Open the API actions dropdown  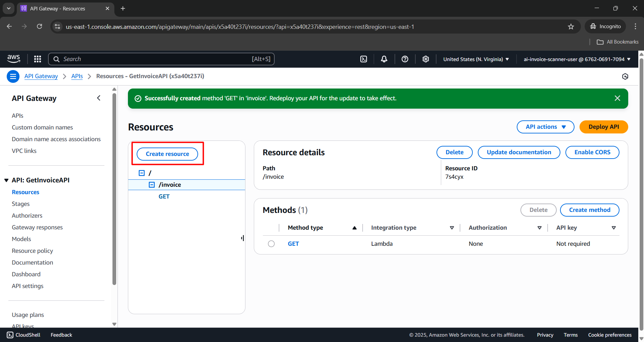(x=545, y=127)
